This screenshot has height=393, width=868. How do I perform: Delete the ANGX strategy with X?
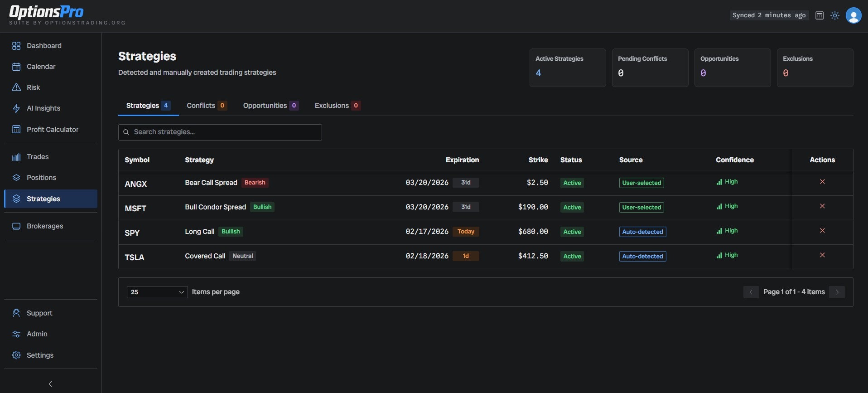point(822,182)
